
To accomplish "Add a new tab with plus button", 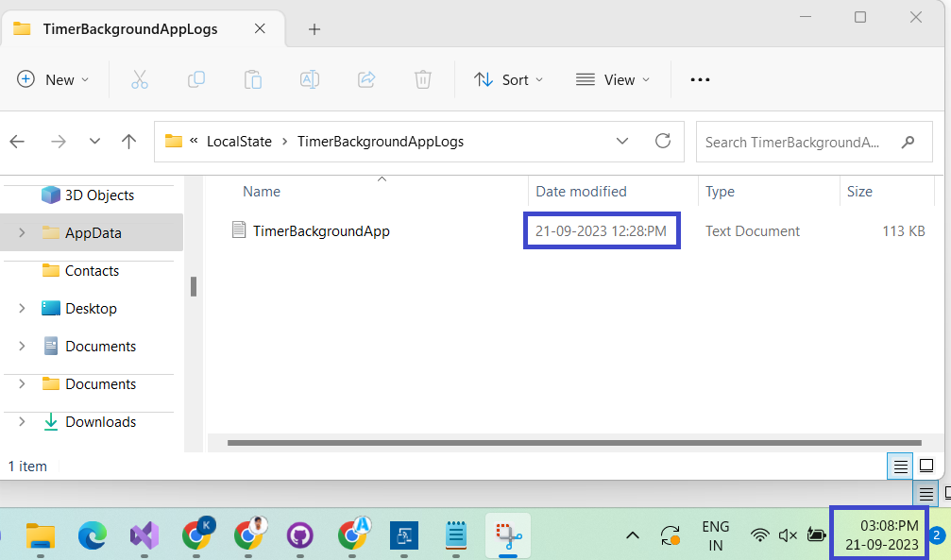I will tap(314, 29).
